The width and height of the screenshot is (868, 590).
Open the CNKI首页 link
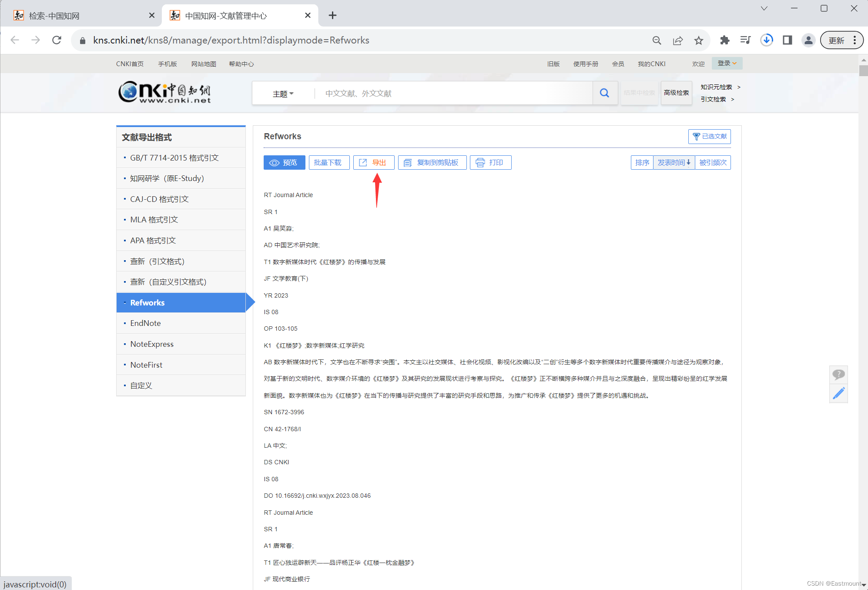(130, 64)
